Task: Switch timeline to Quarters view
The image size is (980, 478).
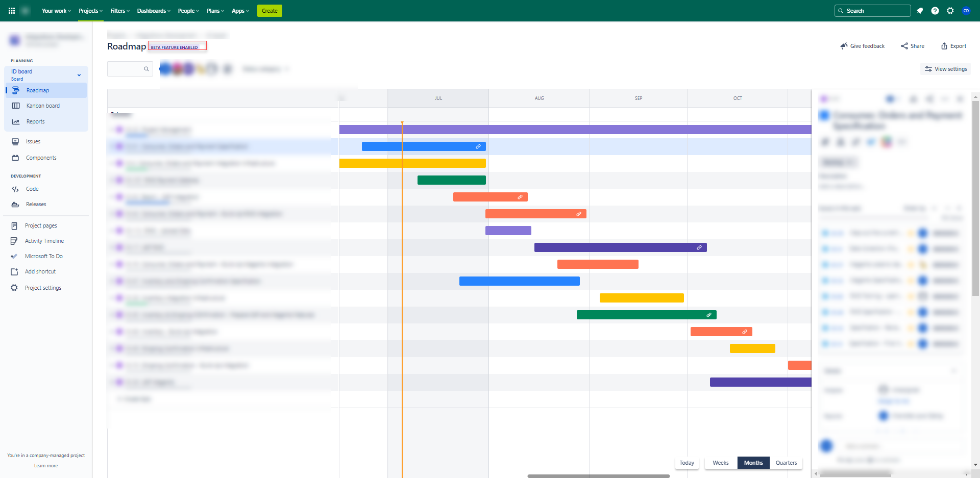Action: pos(786,463)
